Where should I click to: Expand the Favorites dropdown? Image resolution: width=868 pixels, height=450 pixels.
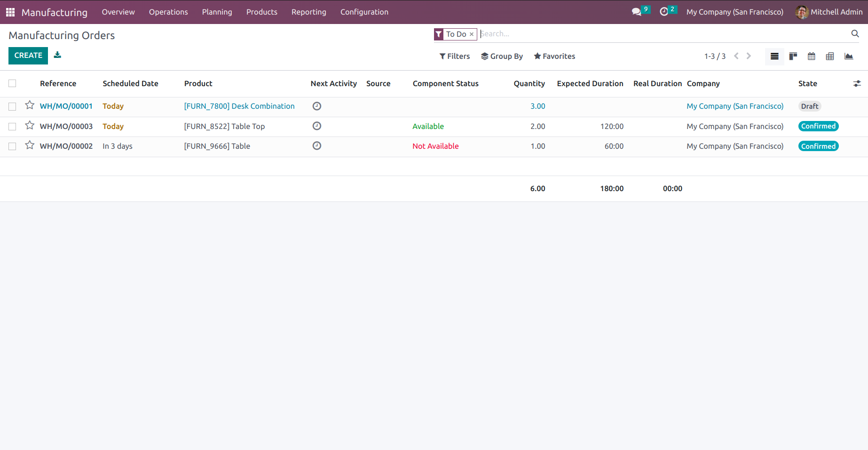[554, 56]
